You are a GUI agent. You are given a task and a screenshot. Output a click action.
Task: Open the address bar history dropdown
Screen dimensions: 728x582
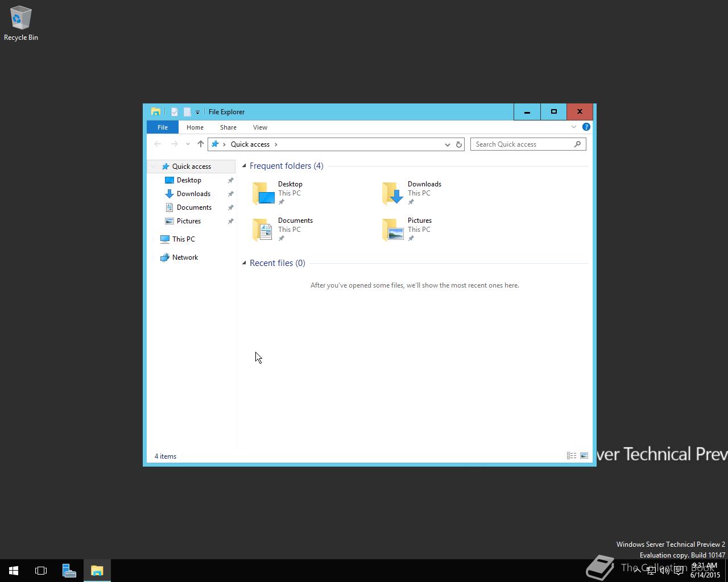pyautogui.click(x=447, y=144)
